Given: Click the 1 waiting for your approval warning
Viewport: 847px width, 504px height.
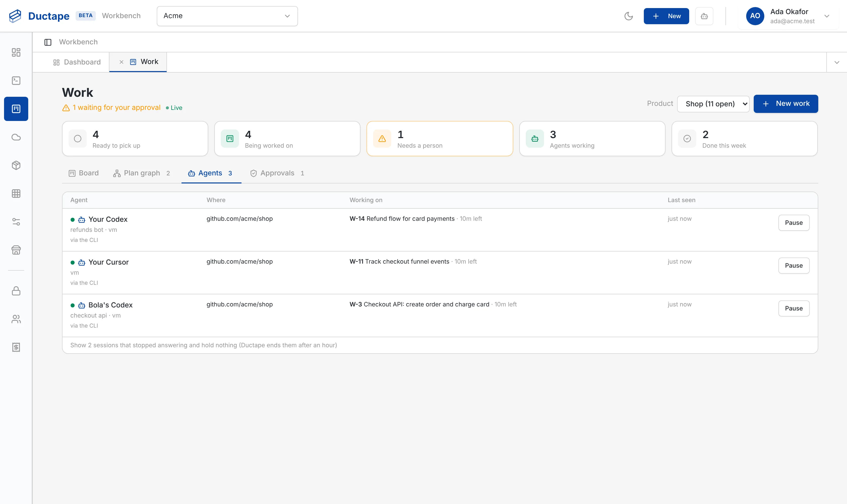Looking at the screenshot, I should [x=111, y=108].
